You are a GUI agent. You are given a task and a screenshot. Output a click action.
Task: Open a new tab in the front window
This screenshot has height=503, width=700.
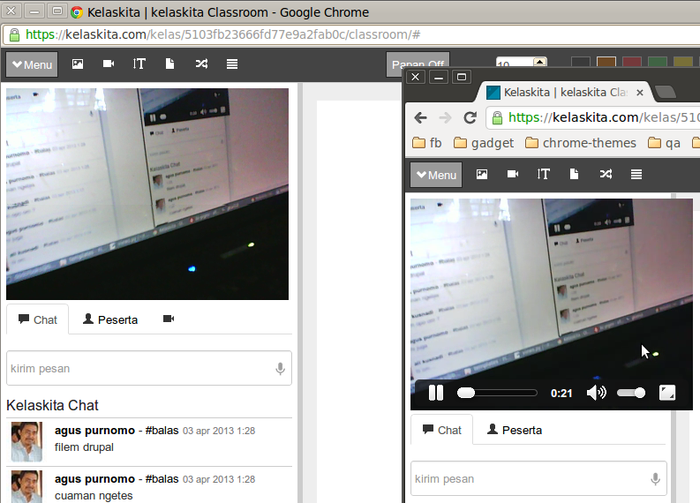665,92
